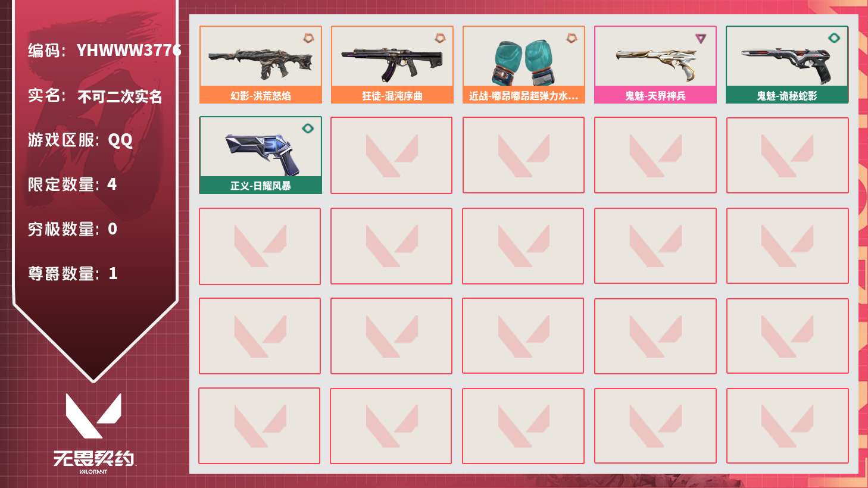Select the 幻影-洪荒怒焰 weapon skin card
This screenshot has width=868, height=488.
pos(261,65)
